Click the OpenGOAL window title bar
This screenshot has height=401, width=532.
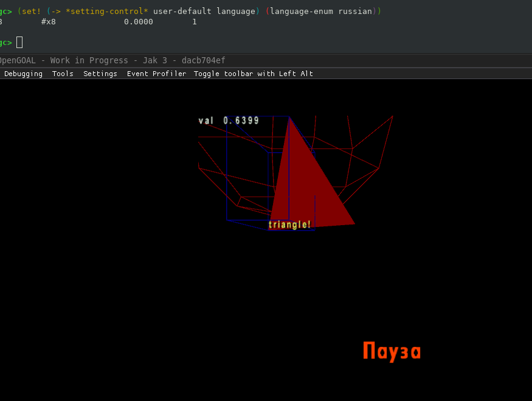click(112, 60)
